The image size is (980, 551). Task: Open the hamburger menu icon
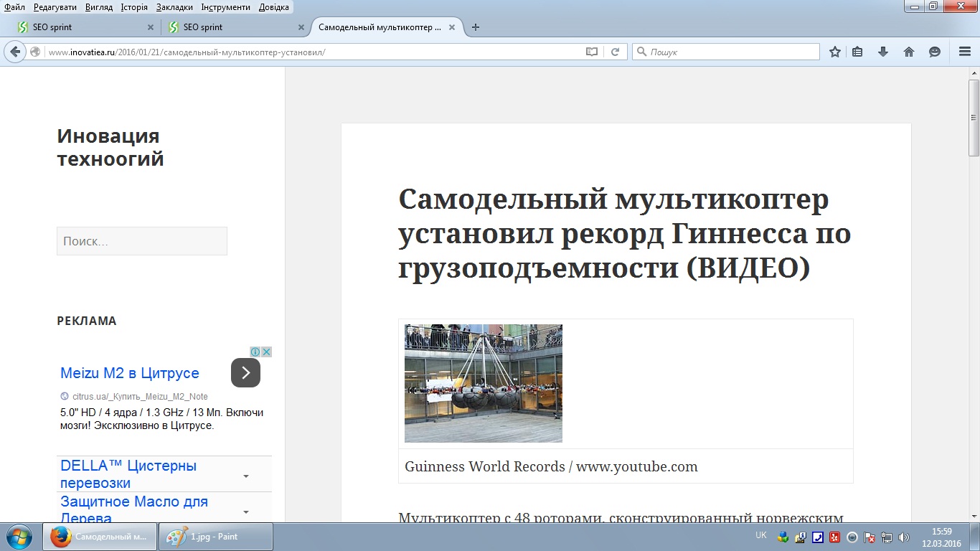965,52
